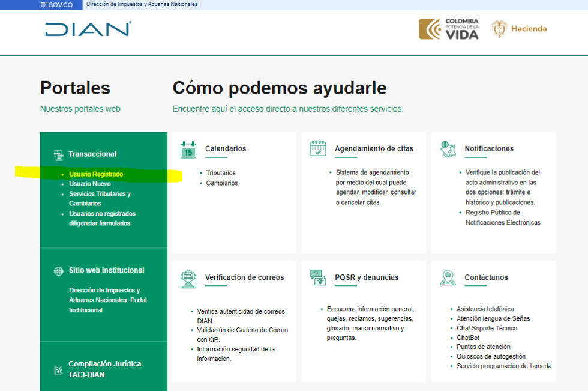Open Encuentre información general, quejas, reclamos link

371,324
